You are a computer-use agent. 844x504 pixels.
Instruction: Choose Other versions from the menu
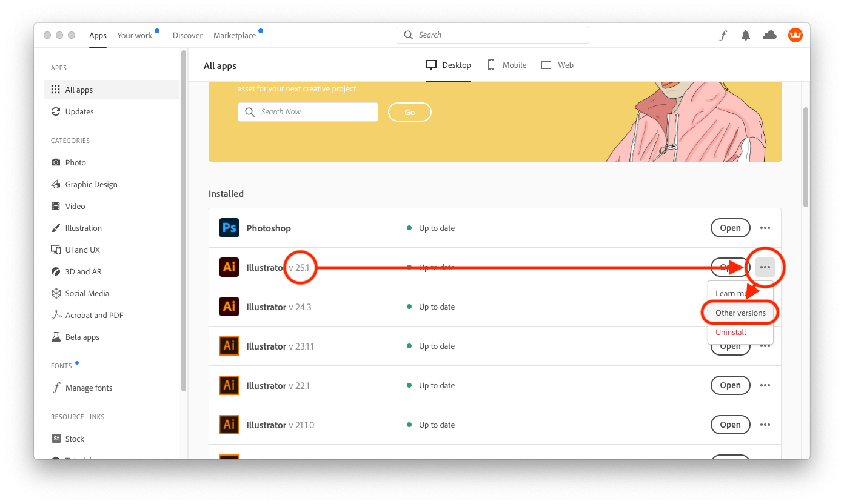(740, 313)
